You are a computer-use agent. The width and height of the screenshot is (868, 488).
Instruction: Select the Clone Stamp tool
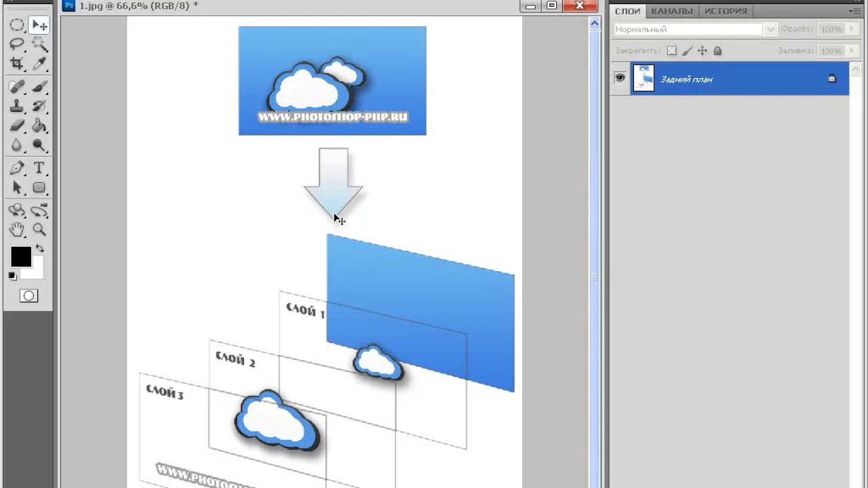[17, 106]
